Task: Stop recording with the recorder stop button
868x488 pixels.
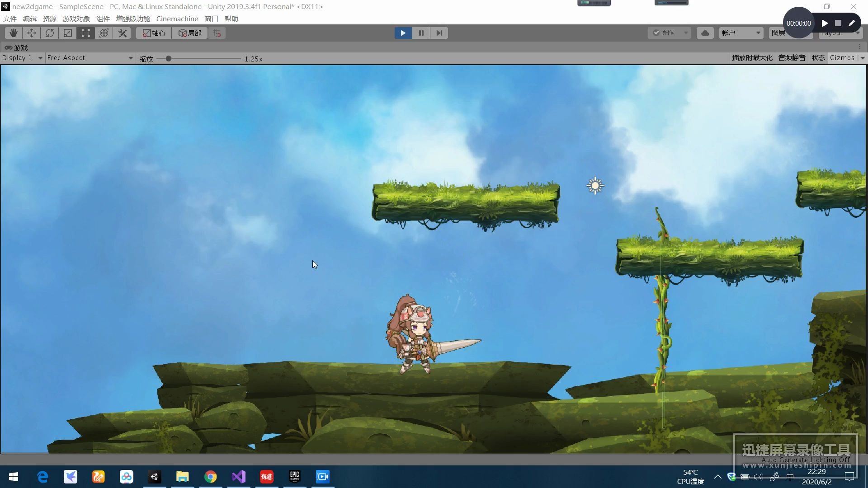Action: [x=838, y=23]
